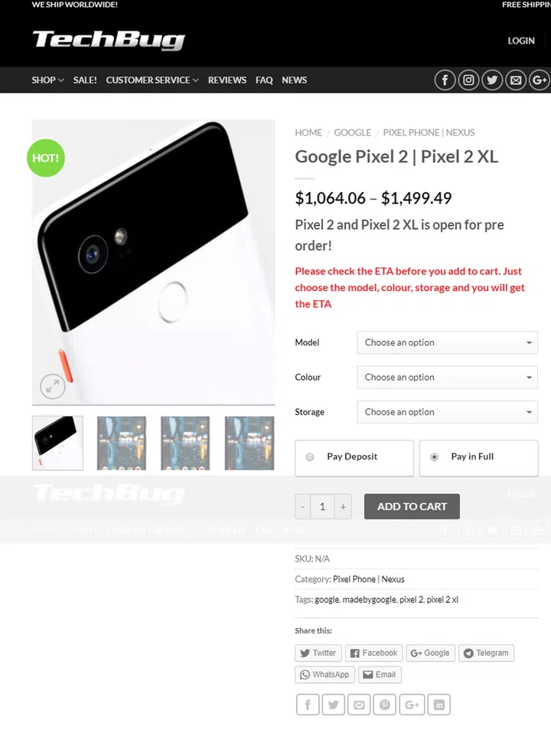The width and height of the screenshot is (551, 756).
Task: Click the LOGIN link
Action: tap(521, 41)
